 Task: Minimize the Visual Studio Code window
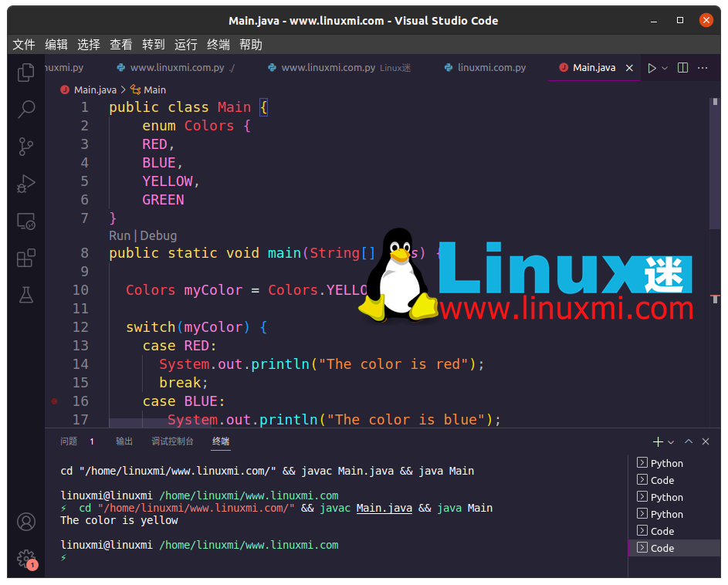tap(654, 20)
